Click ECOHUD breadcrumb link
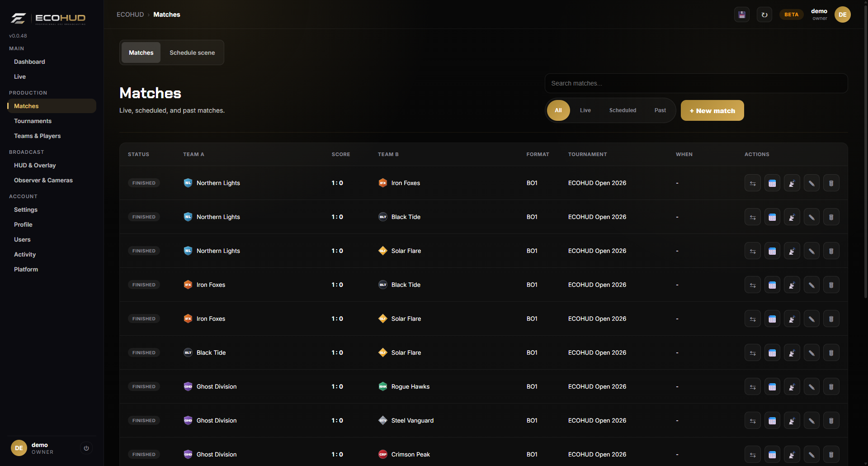 tap(130, 14)
